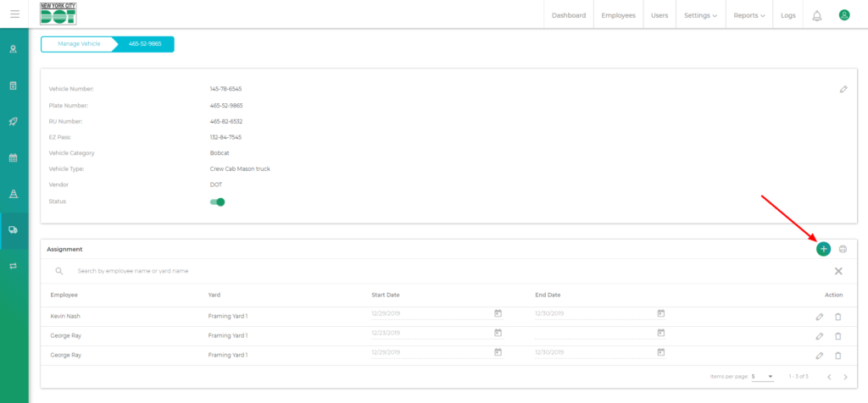Open calendar for Kevin Nash start date
The image size is (868, 403).
coord(498,313)
